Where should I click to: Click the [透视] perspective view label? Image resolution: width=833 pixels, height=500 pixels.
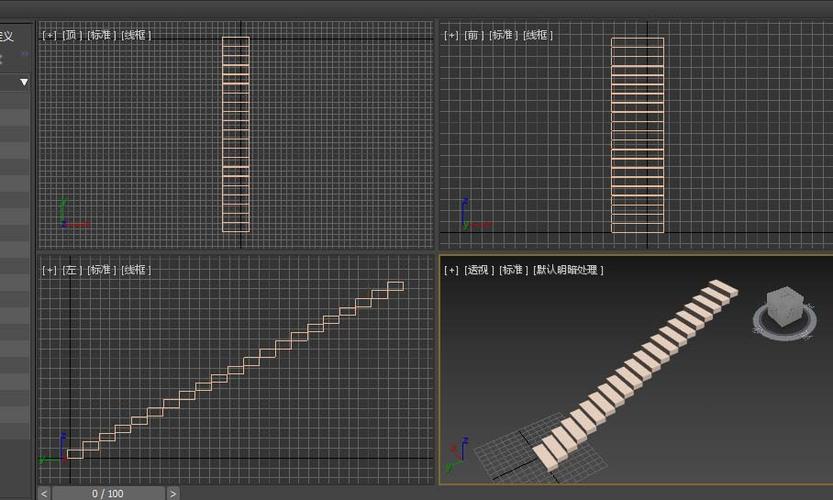coord(479,270)
